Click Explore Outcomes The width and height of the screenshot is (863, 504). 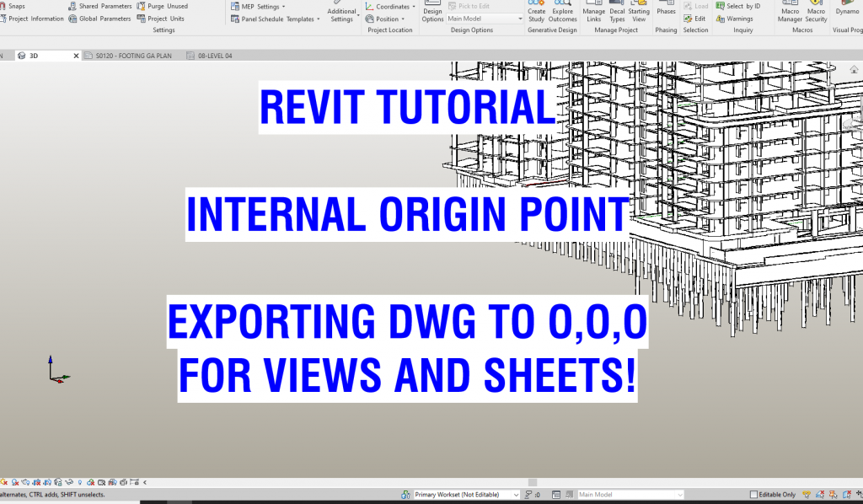pyautogui.click(x=562, y=12)
